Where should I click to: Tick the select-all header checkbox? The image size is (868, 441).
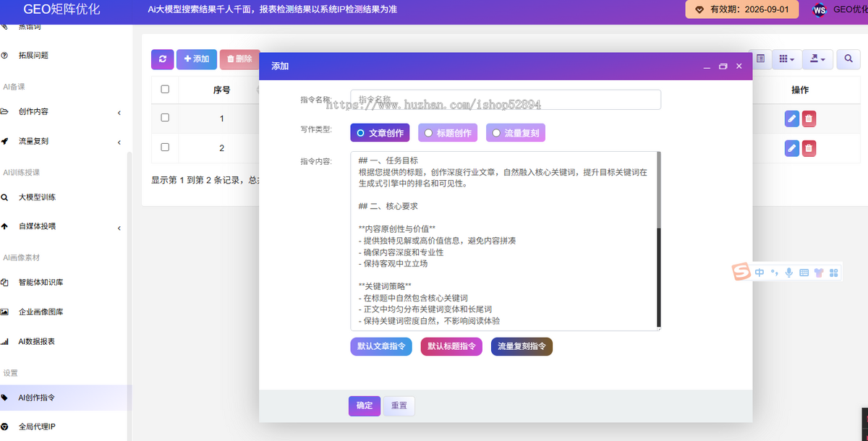click(x=165, y=89)
